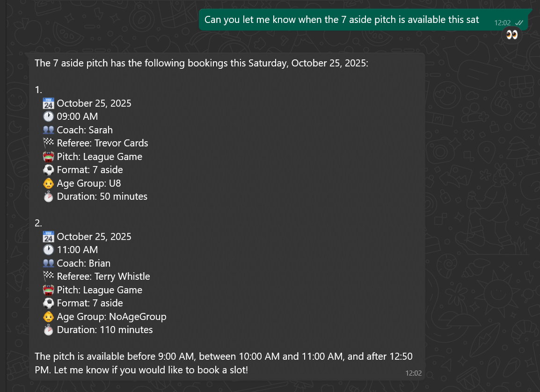Click the clock emoji beside 11:00 AM
The image size is (540, 392).
(x=48, y=250)
